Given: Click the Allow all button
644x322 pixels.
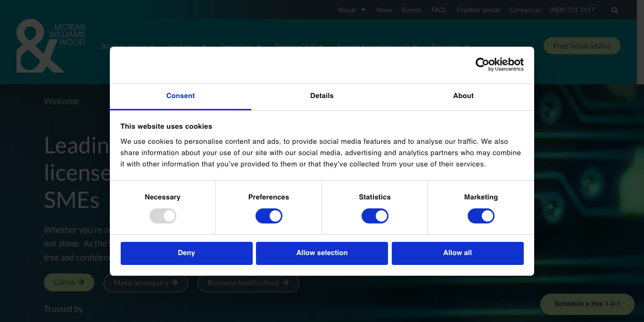Looking at the screenshot, I should [x=457, y=253].
